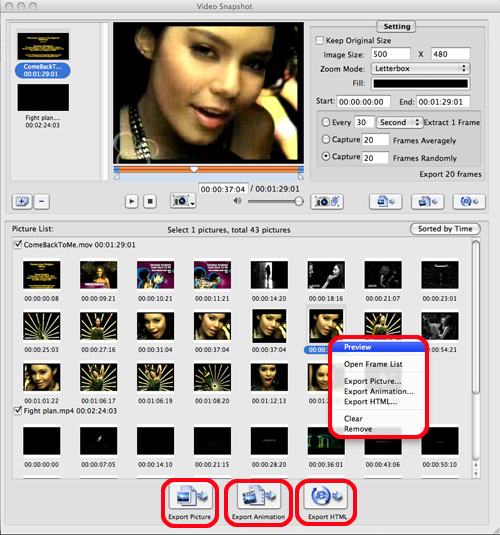The height and width of the screenshot is (535, 500).
Task: Click the top toolbar export animation icon
Action: point(428,202)
